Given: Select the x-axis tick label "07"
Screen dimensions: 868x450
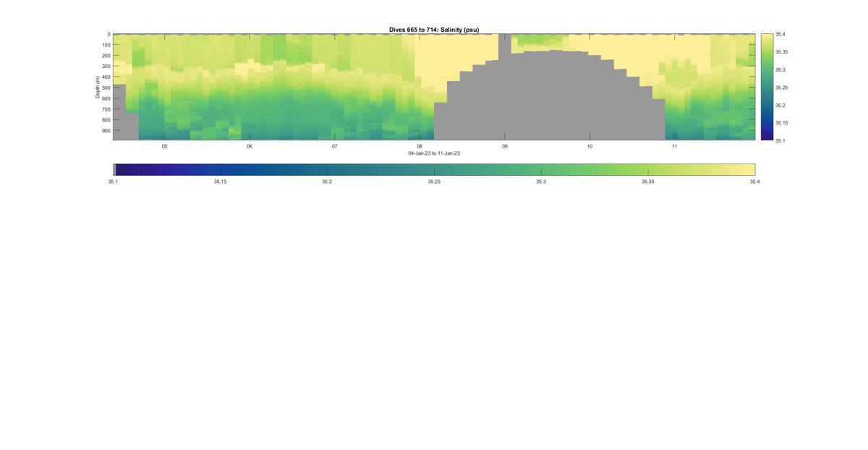Looking at the screenshot, I should [x=334, y=146].
